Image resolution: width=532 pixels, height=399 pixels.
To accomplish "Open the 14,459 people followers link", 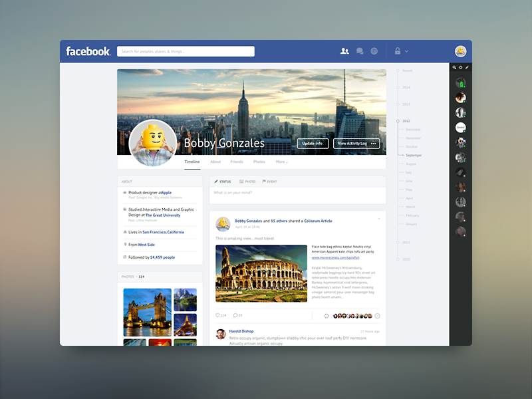I will (x=162, y=257).
